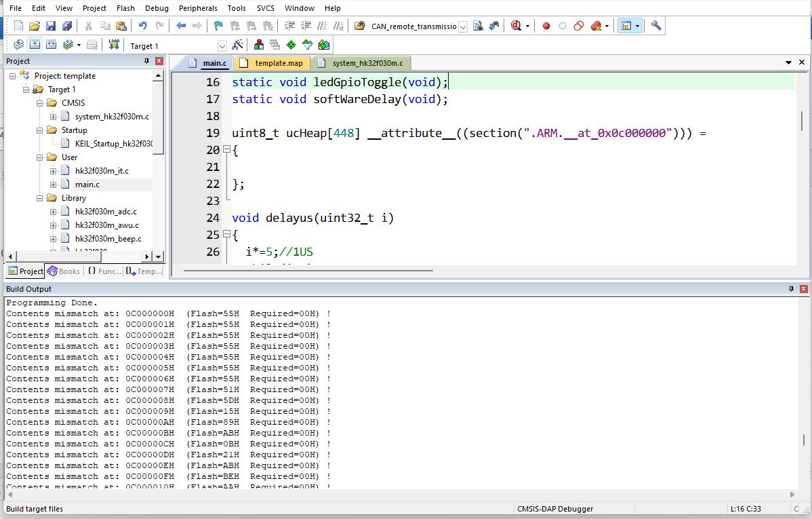Open the File menu
Image resolution: width=812 pixels, height=519 pixels.
16,8
